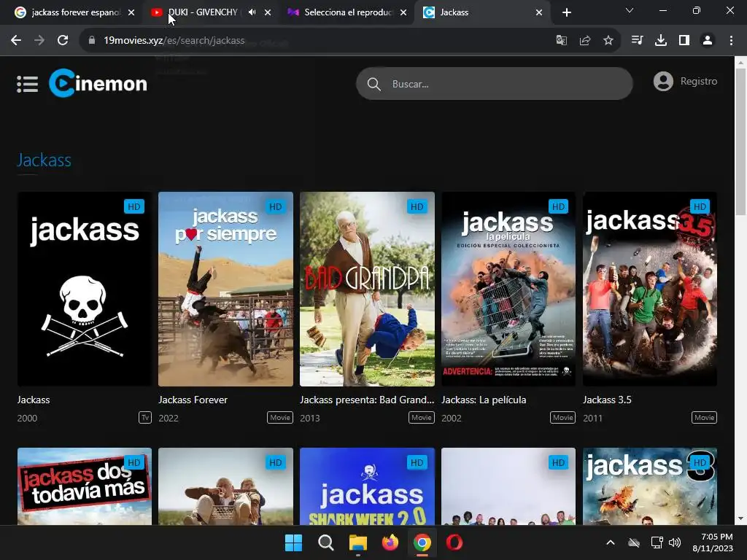The height and width of the screenshot is (560, 747).
Task: Switch to Selecciona el reproductor tab
Action: [348, 12]
